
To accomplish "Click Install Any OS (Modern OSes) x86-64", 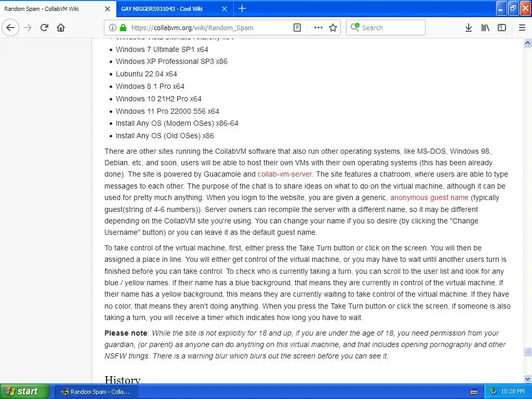I will [177, 123].
